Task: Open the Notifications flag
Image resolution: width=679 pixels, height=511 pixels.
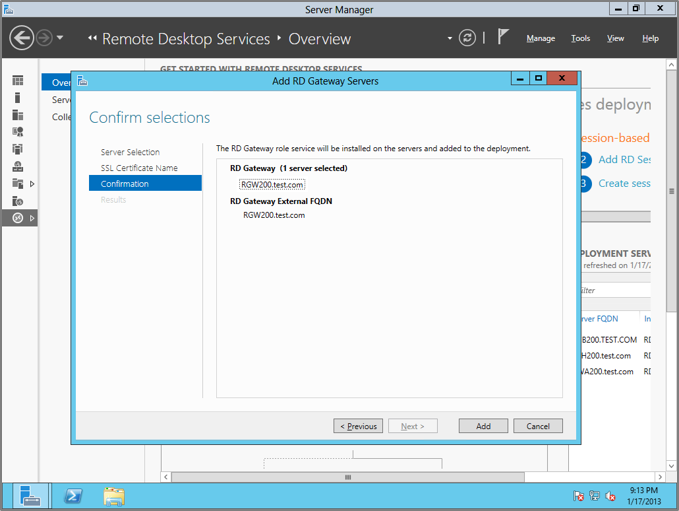Action: (x=503, y=38)
